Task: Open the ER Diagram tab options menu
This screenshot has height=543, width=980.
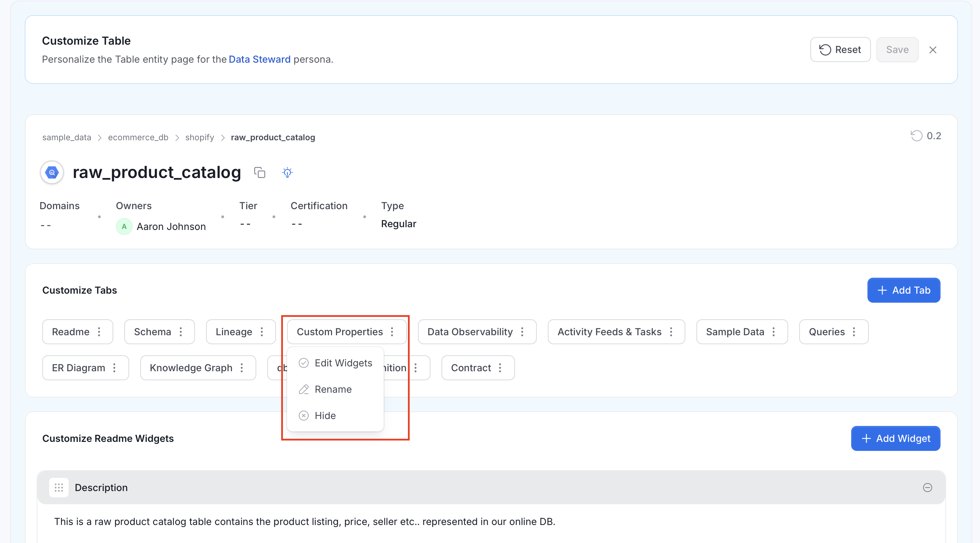Action: [x=115, y=367]
